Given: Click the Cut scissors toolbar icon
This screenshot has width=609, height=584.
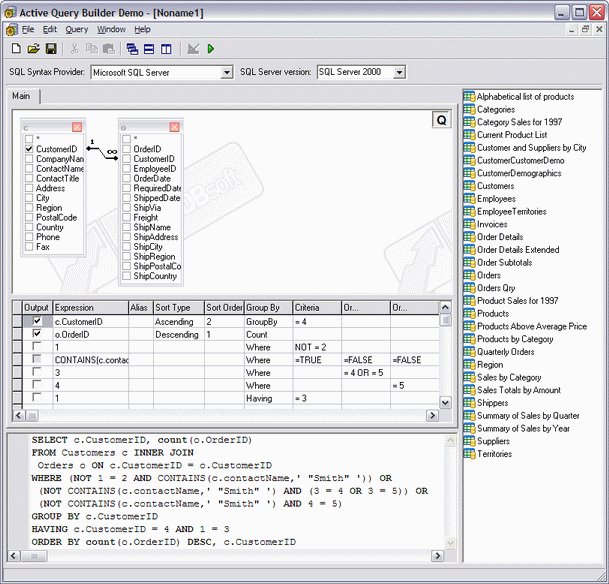Looking at the screenshot, I should click(x=75, y=49).
